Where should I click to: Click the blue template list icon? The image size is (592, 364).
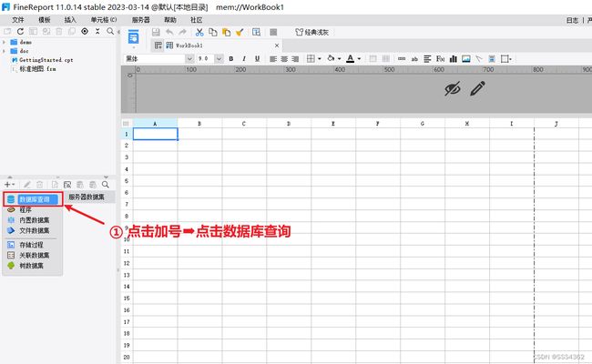133,37
